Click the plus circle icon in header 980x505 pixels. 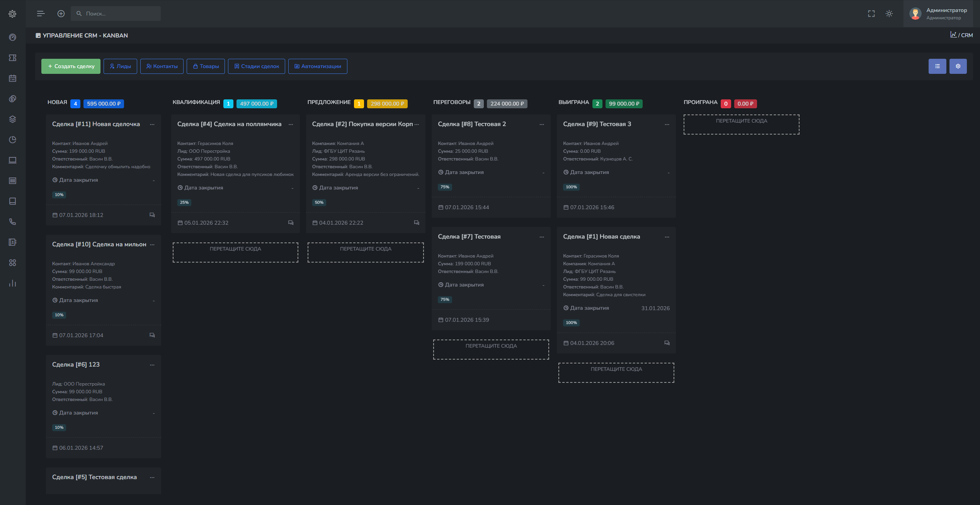(x=61, y=14)
